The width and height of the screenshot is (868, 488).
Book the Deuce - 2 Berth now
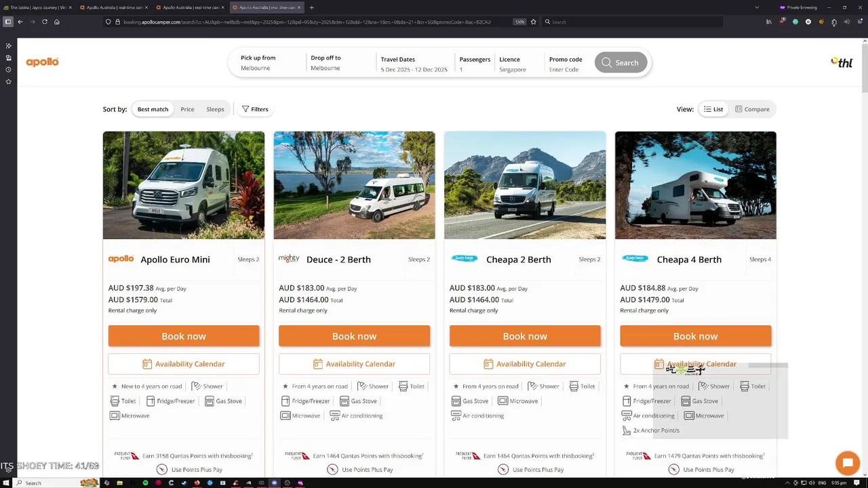(354, 336)
